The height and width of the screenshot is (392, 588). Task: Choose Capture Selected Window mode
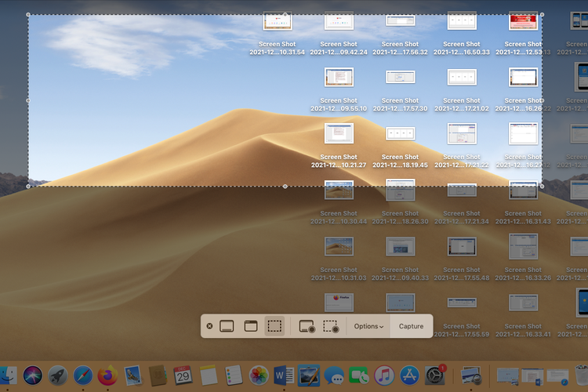click(251, 326)
